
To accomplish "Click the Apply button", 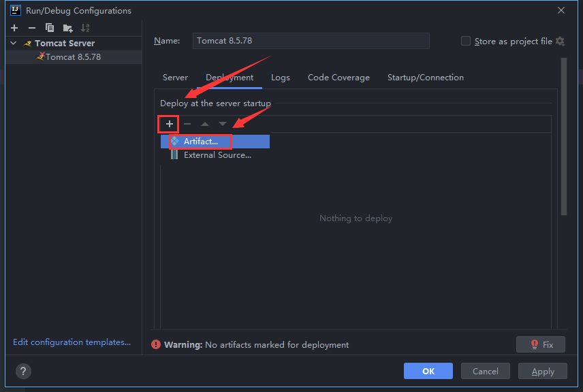I will (x=543, y=371).
